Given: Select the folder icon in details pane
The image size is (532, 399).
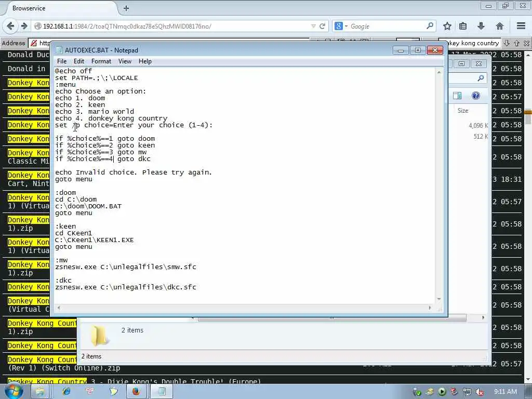Looking at the screenshot, I should [x=99, y=335].
